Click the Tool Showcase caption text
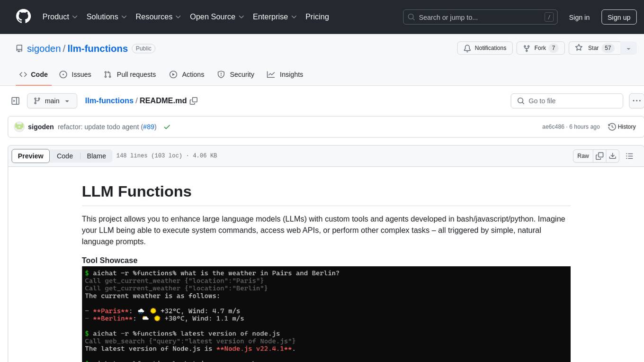The image size is (644, 362). (109, 260)
